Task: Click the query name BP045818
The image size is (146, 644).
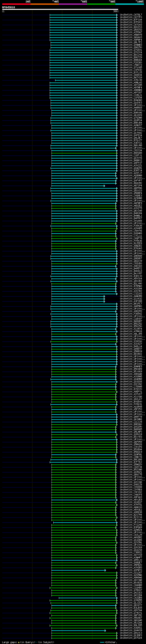Action: (x=8, y=8)
